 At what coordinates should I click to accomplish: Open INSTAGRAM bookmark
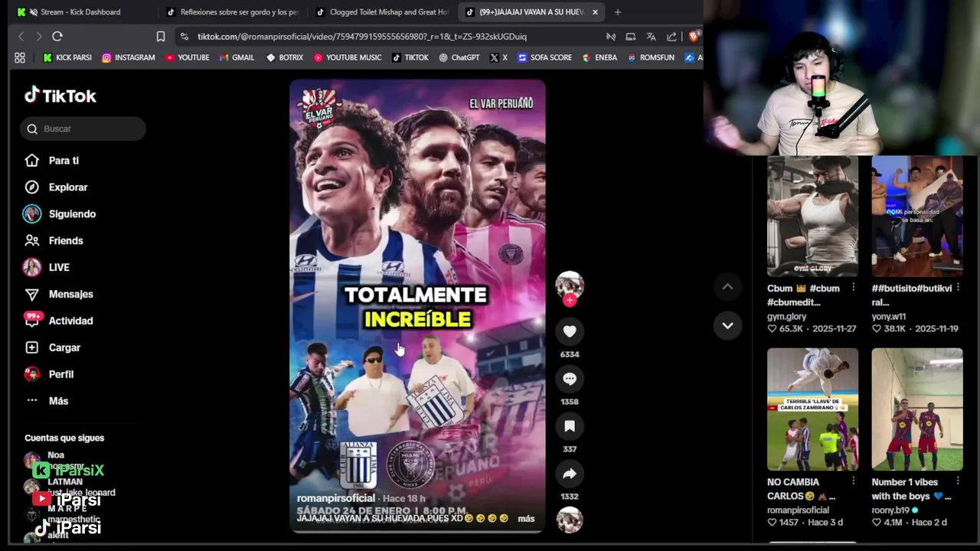tap(129, 57)
